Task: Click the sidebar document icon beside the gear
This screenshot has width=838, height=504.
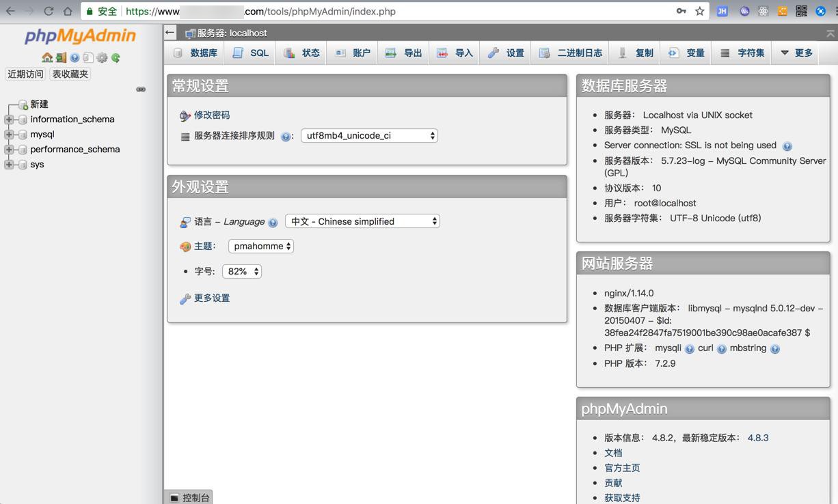Action: [x=88, y=58]
